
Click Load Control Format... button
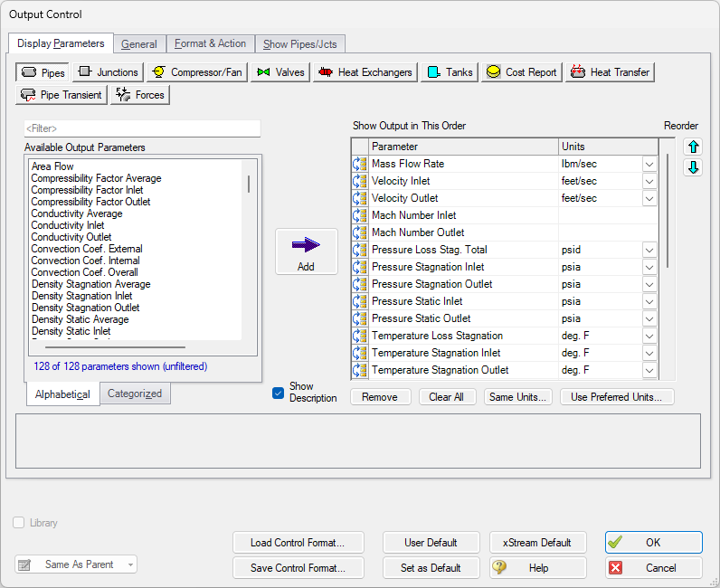point(298,543)
